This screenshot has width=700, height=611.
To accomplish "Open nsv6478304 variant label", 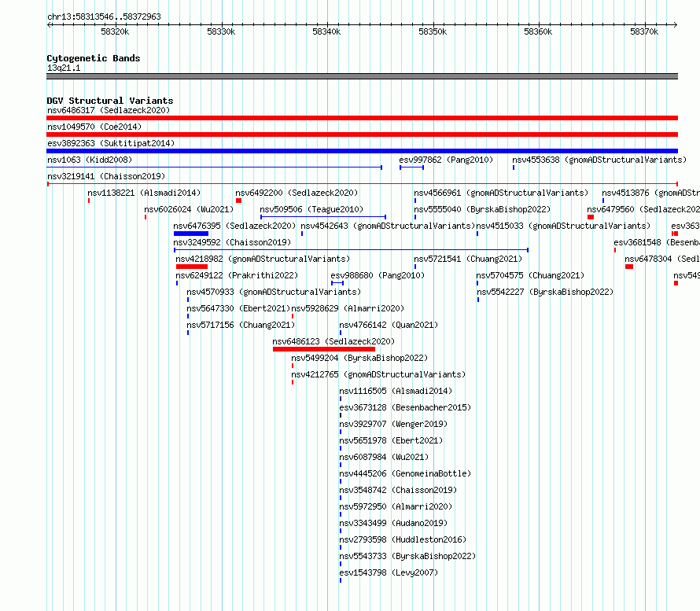I will coord(662,259).
